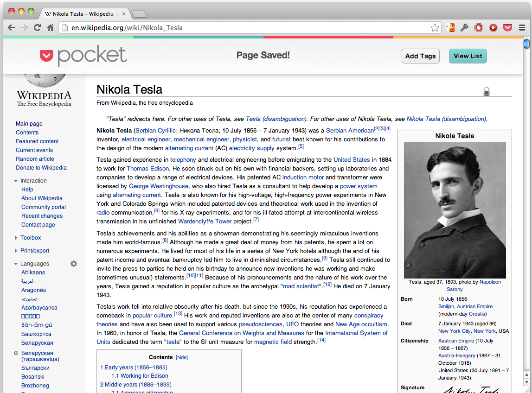The height and width of the screenshot is (393, 532).
Task: Click the View List button
Action: pyautogui.click(x=468, y=56)
